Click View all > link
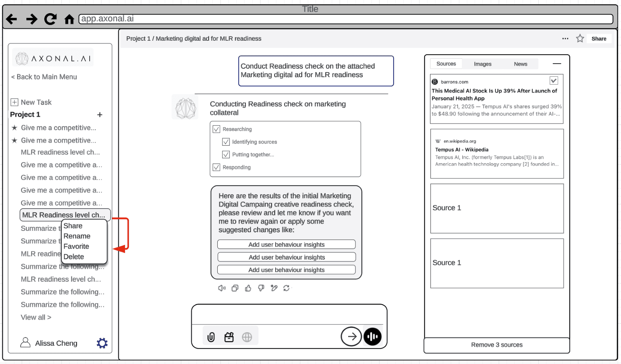The image size is (621, 364). click(x=36, y=317)
